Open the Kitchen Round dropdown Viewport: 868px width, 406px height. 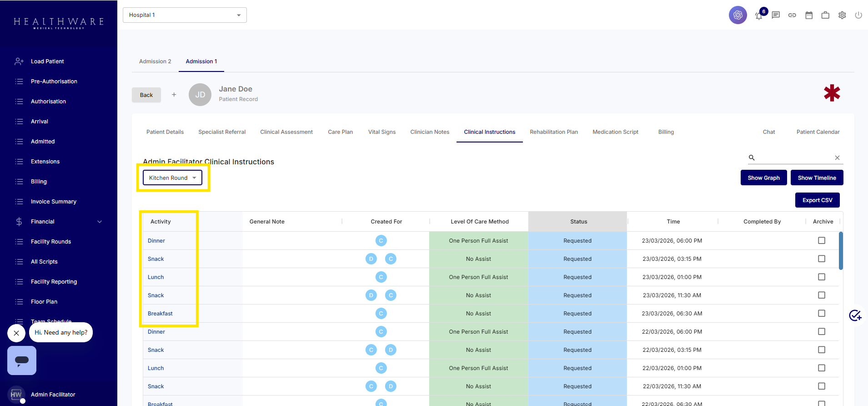(172, 178)
